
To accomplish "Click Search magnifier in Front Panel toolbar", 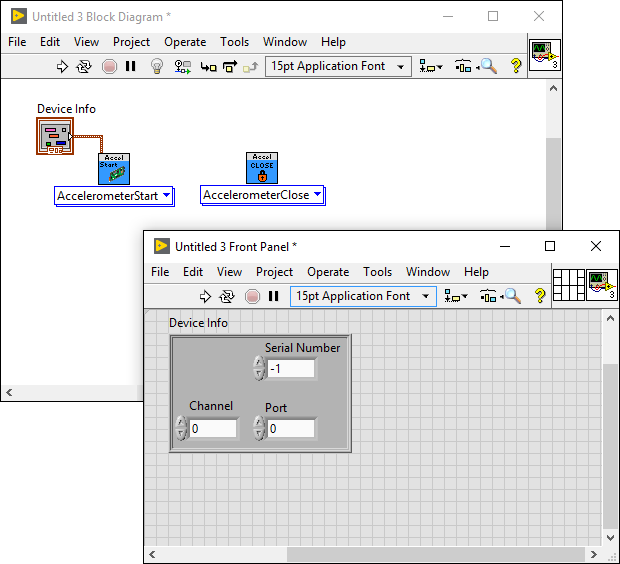I will coord(512,296).
